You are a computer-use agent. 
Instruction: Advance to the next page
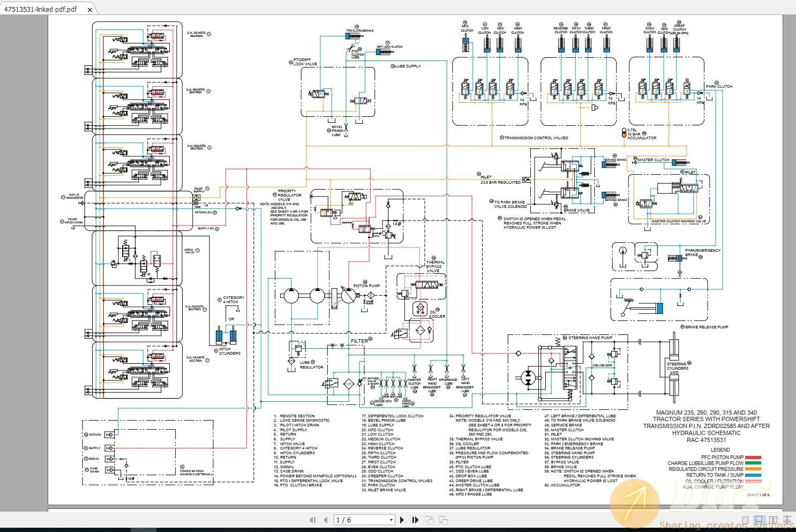402,520
